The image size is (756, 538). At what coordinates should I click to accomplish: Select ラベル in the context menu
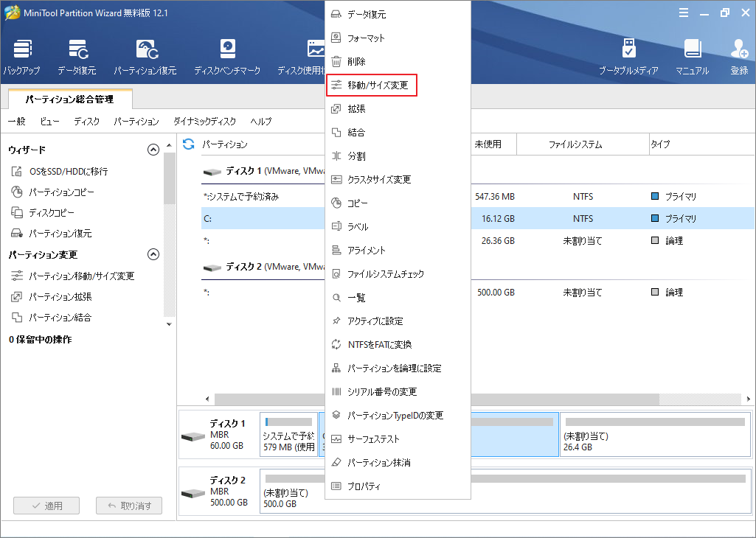398,227
